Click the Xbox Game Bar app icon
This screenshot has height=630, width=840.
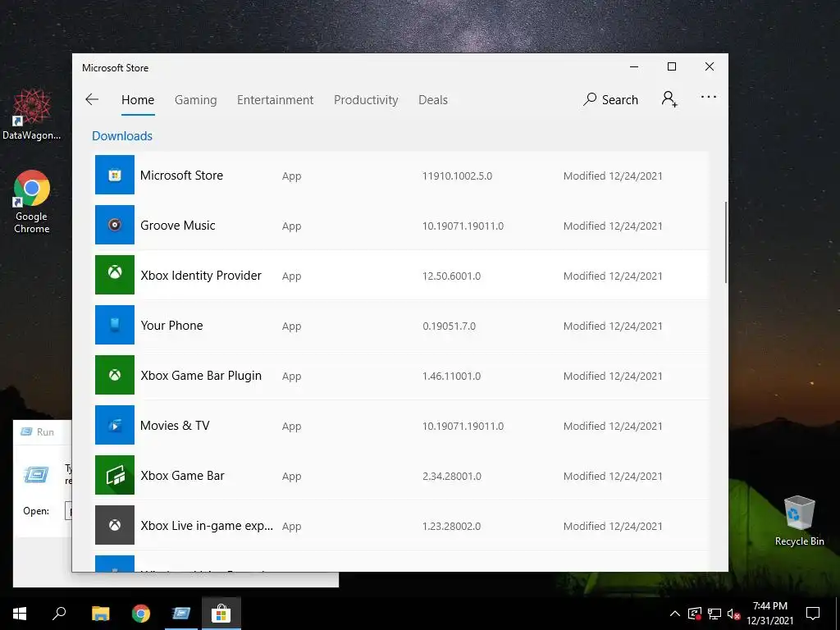click(115, 475)
